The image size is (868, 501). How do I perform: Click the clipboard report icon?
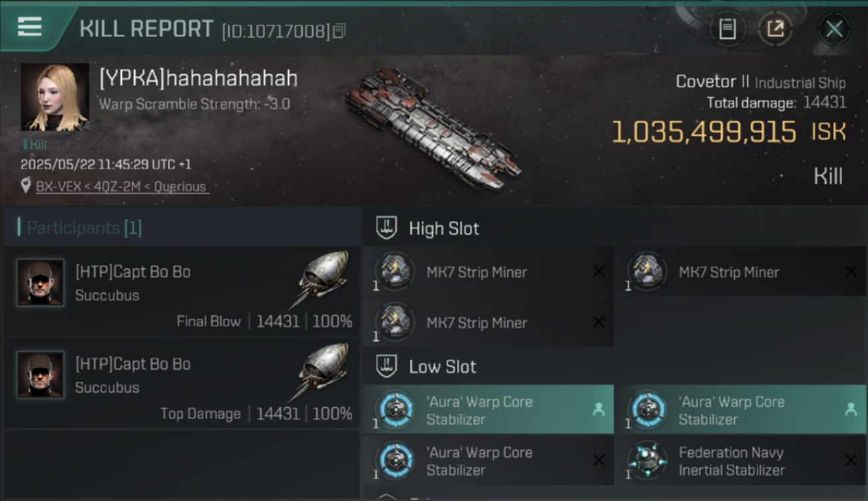tap(727, 29)
